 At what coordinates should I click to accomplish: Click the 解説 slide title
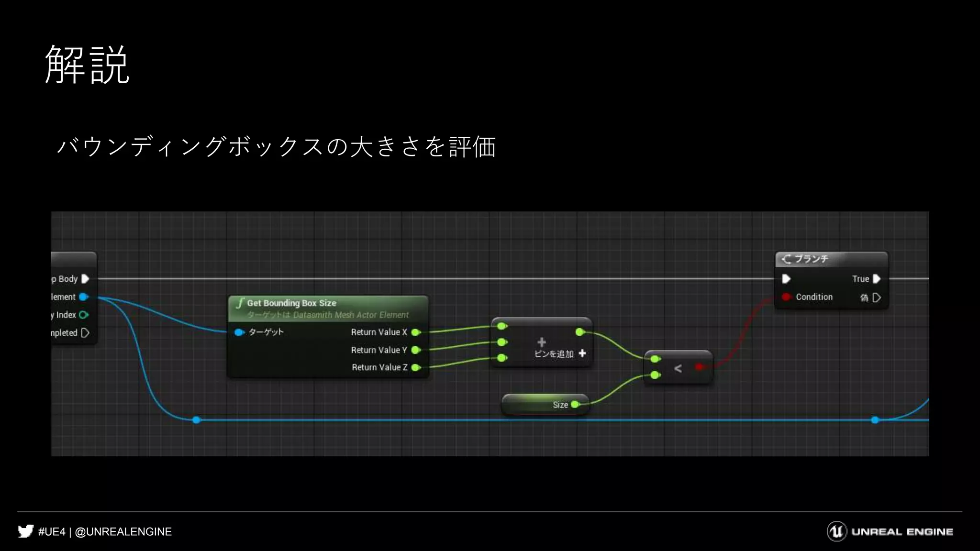[87, 65]
